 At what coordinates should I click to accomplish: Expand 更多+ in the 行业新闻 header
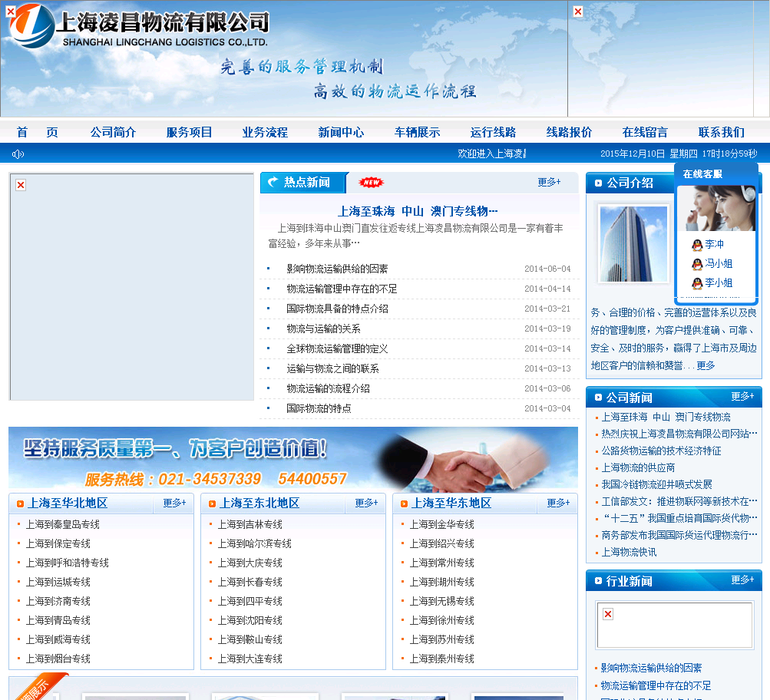pos(742,579)
